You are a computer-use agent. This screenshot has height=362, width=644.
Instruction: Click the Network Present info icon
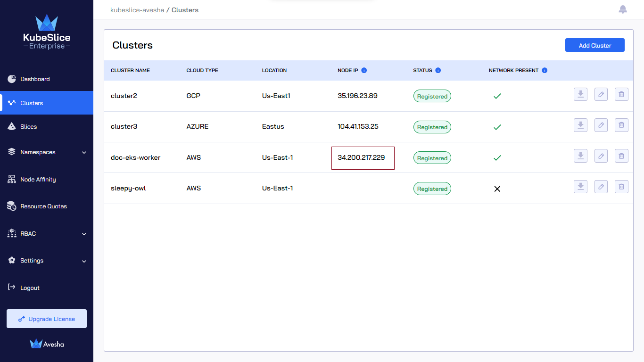(545, 70)
